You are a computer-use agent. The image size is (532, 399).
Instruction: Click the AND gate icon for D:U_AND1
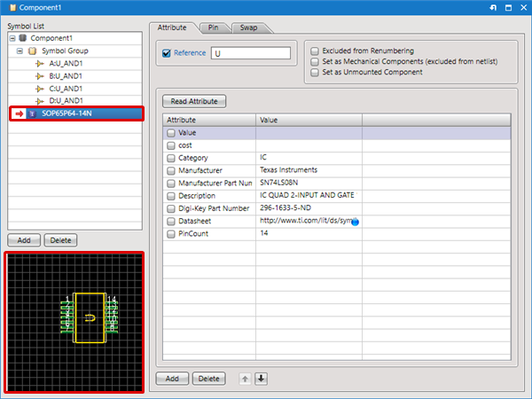(40, 101)
